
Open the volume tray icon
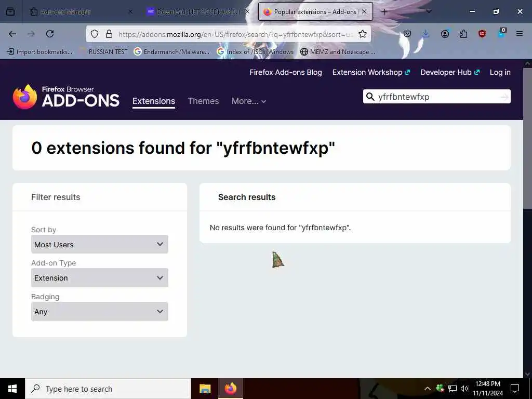click(464, 389)
